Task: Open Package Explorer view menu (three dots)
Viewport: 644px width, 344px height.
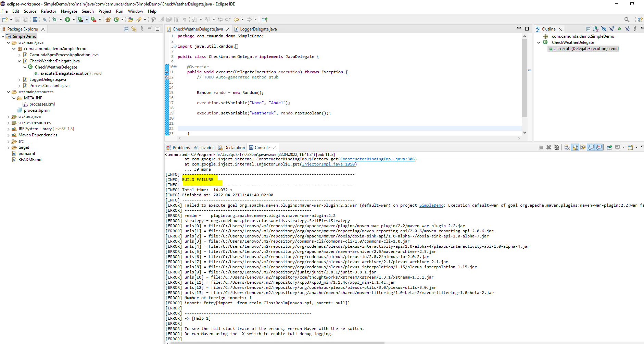Action: (x=142, y=29)
